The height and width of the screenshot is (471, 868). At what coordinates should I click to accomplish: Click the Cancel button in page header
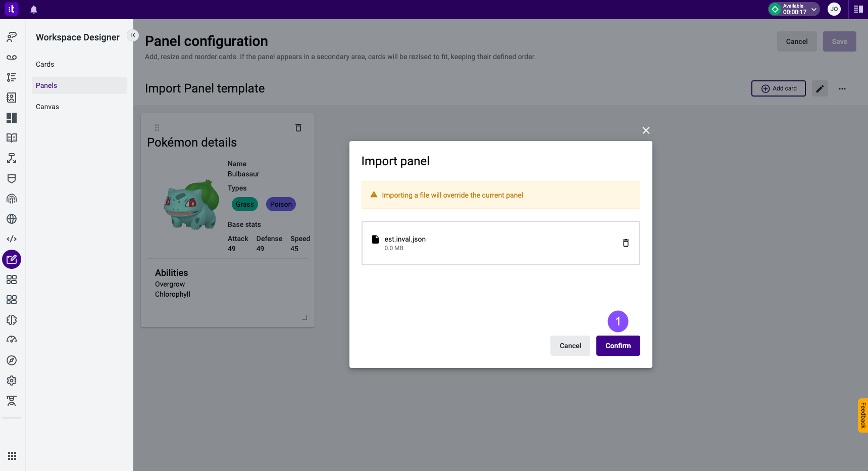(x=797, y=41)
